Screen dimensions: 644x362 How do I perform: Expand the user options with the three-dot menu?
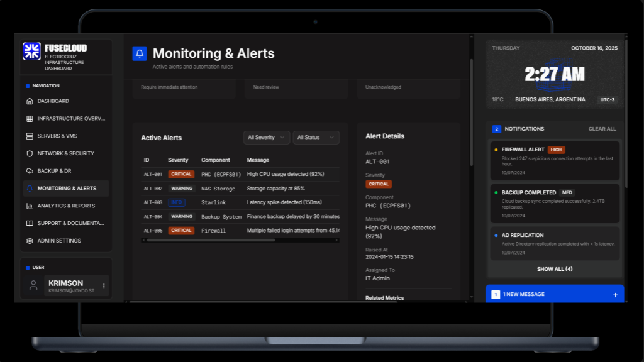[104, 286]
